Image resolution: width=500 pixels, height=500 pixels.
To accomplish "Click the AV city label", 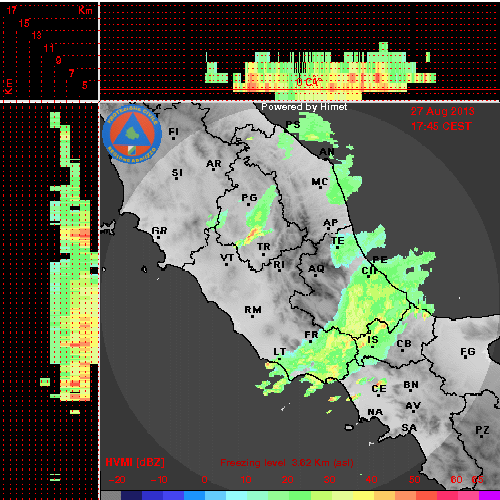I will (413, 406).
